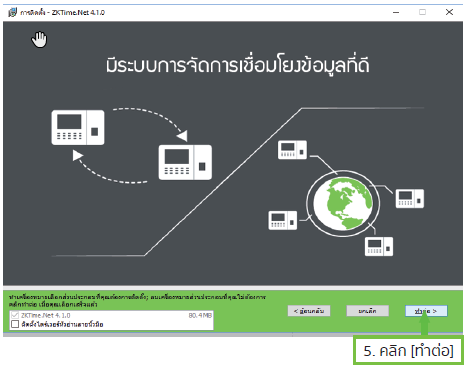Click the small device icon left of the globe

coord(283,220)
